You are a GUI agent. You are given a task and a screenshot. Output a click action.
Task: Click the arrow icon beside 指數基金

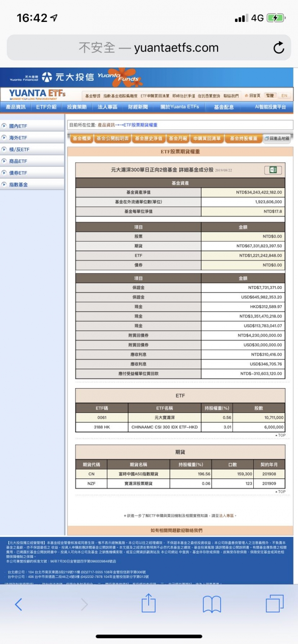coord(5,184)
